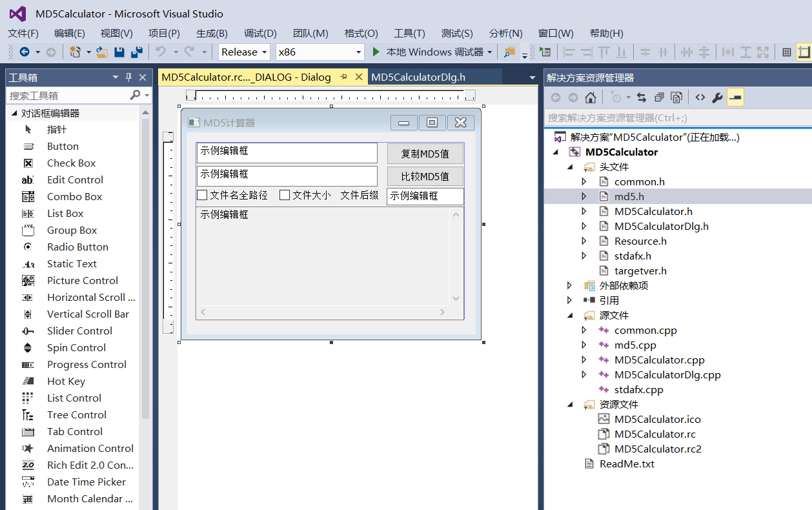Click the 复制MD5值 button in the dialog
The width and height of the screenshot is (812, 510).
pos(426,152)
